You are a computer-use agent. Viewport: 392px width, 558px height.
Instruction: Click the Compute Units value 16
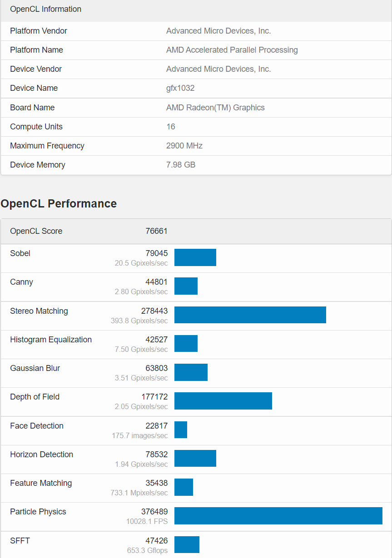171,127
